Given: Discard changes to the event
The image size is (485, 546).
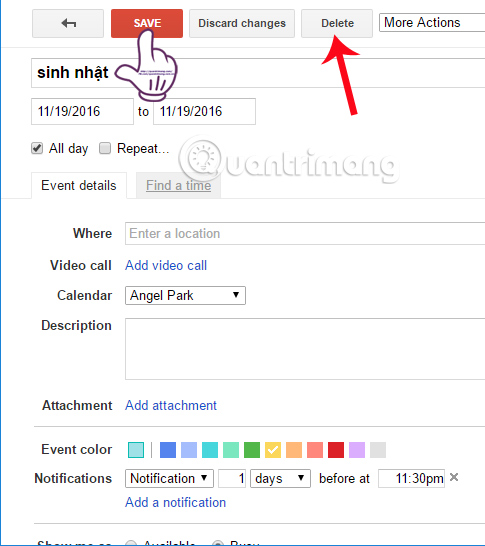Looking at the screenshot, I should 242,23.
